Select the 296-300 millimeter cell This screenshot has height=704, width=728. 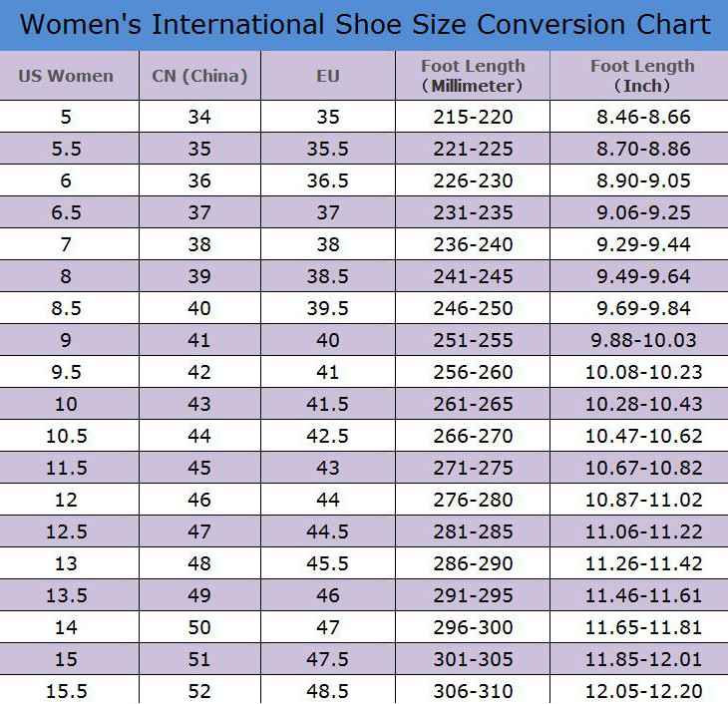click(473, 627)
